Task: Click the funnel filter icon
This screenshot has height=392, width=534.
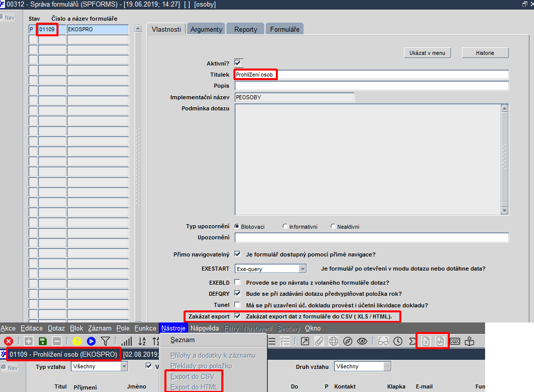Action: click(x=105, y=341)
